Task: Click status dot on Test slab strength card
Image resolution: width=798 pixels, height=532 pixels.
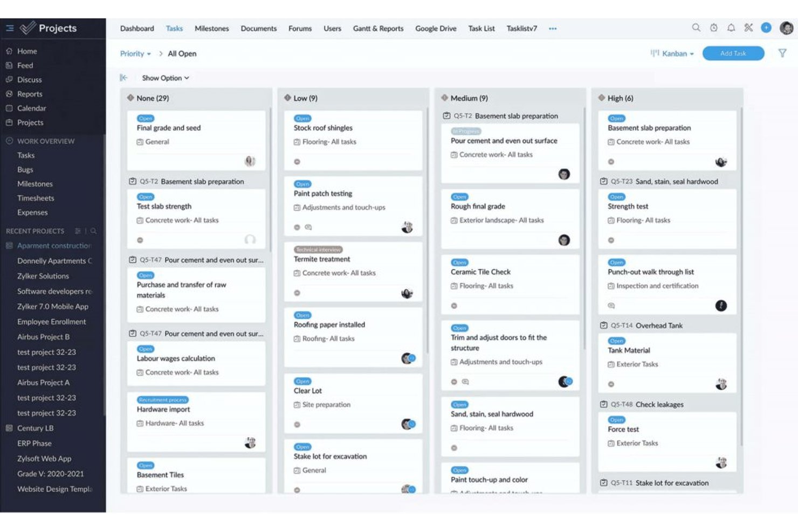Action: click(140, 240)
